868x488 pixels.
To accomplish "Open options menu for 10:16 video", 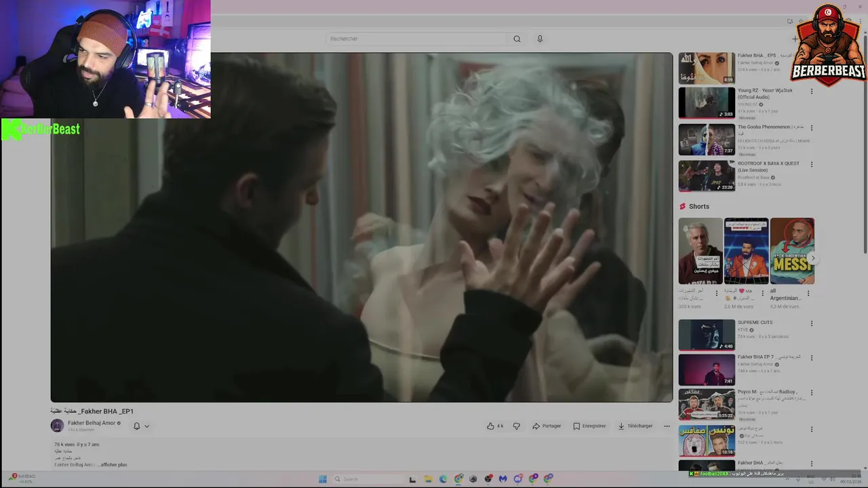I will pos(811,429).
